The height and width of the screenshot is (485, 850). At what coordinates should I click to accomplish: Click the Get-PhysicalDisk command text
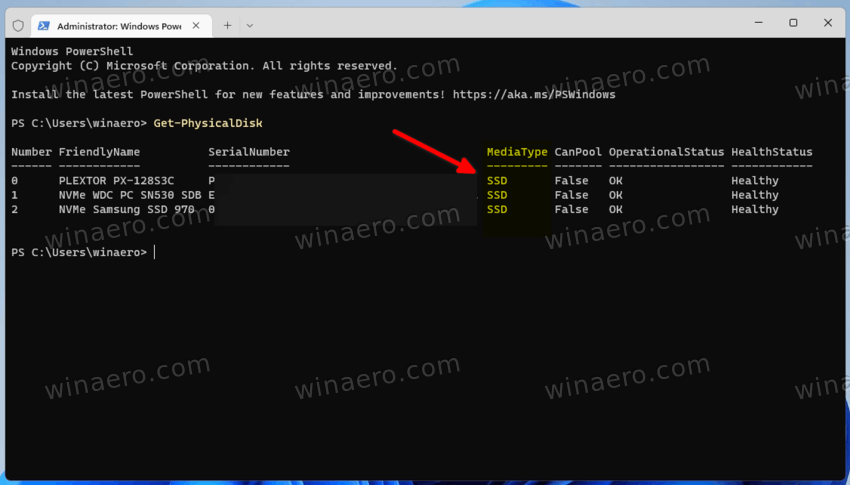(208, 123)
